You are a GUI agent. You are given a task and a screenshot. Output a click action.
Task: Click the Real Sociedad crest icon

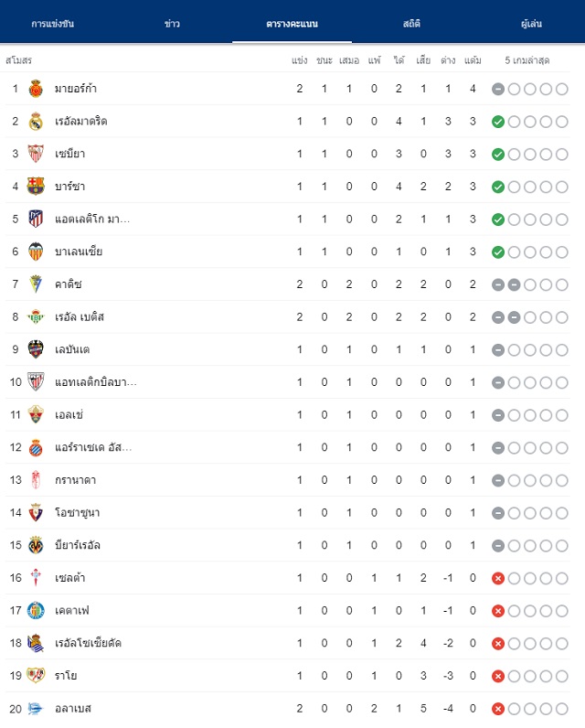[x=36, y=643]
